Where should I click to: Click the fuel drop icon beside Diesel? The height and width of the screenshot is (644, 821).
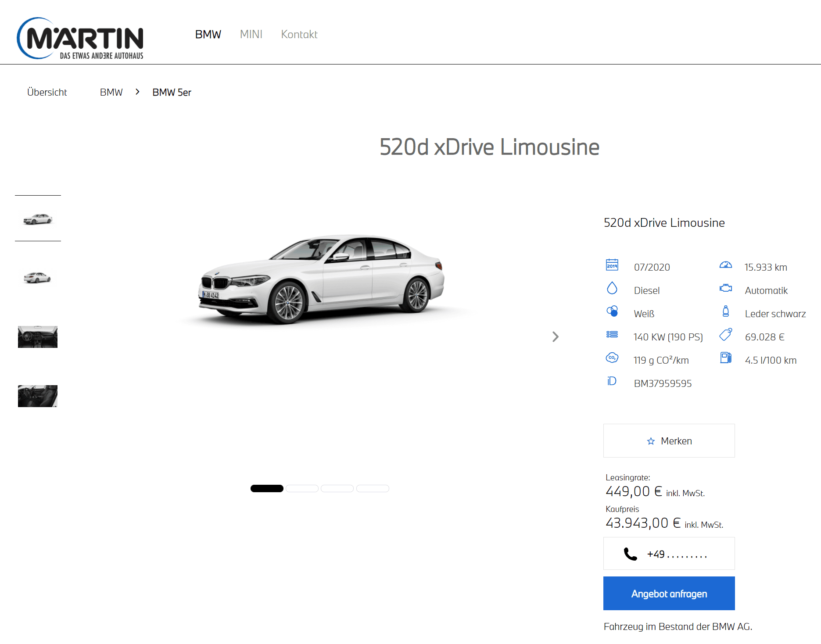[x=612, y=288]
